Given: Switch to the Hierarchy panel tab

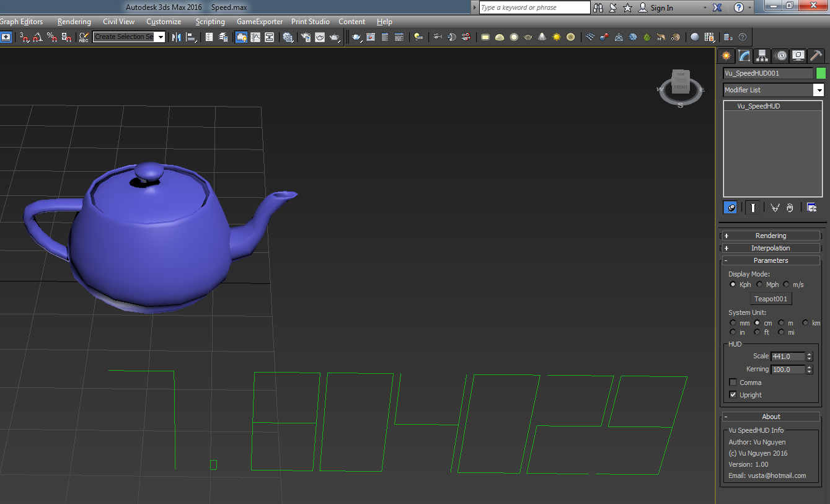Looking at the screenshot, I should point(762,56).
